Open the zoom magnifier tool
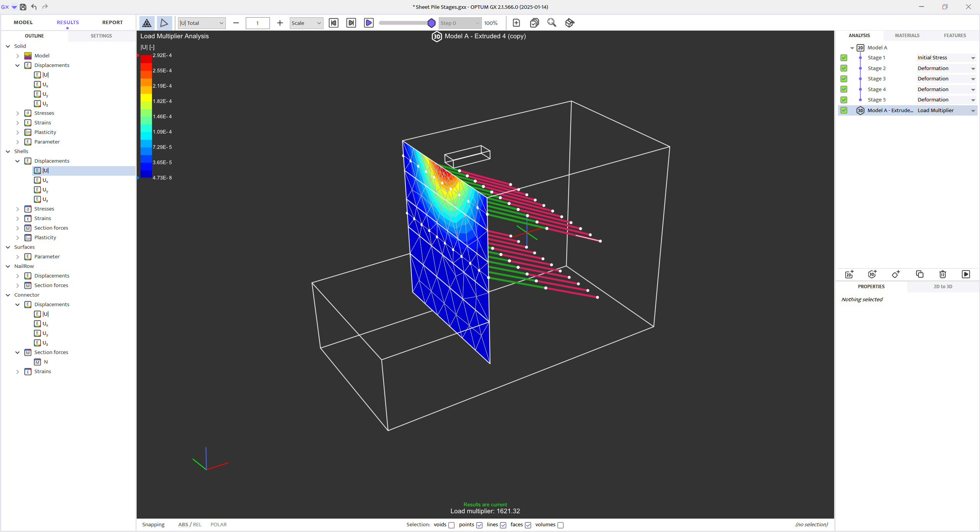The image size is (980, 532). tap(552, 23)
